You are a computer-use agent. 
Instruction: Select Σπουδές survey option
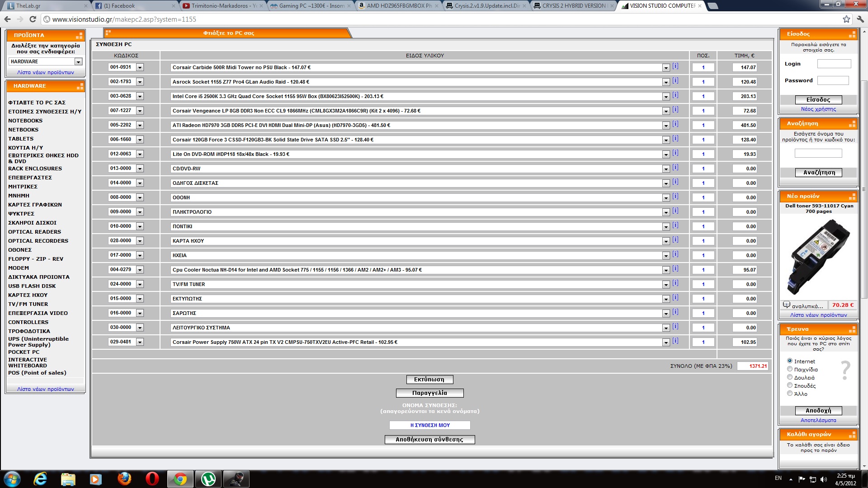(x=790, y=385)
